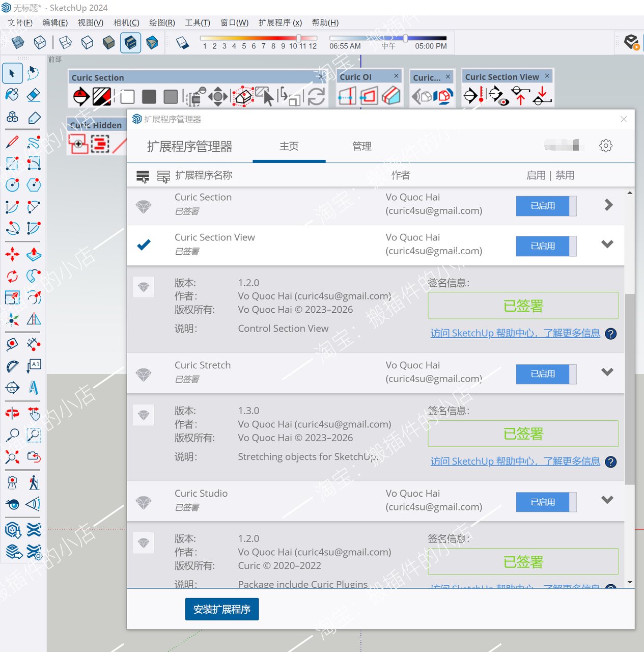This screenshot has width=644, height=652.
Task: Pick the Lasso Select tool
Action: coord(34,73)
